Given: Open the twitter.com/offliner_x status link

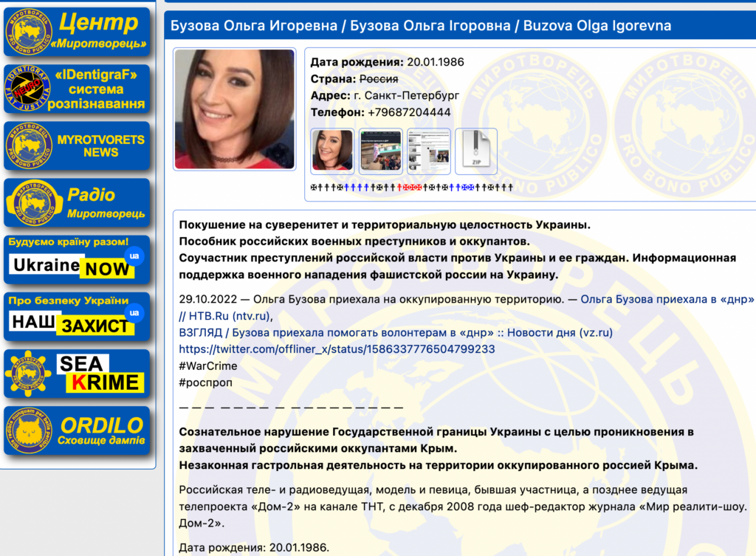Looking at the screenshot, I should [337, 349].
